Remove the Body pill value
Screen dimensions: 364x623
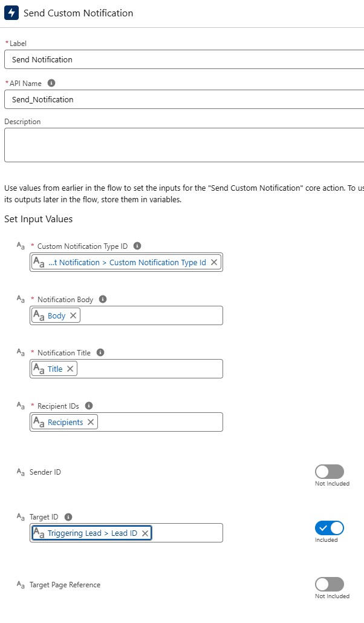click(73, 315)
